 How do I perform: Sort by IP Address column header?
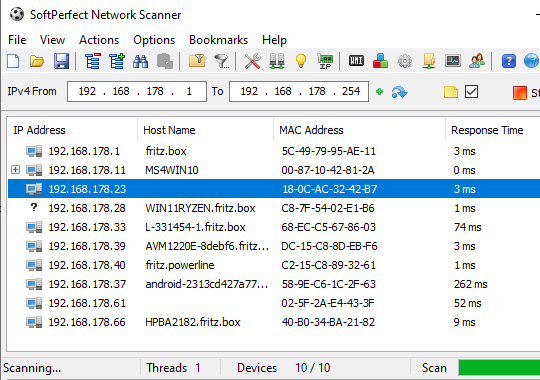(x=72, y=130)
